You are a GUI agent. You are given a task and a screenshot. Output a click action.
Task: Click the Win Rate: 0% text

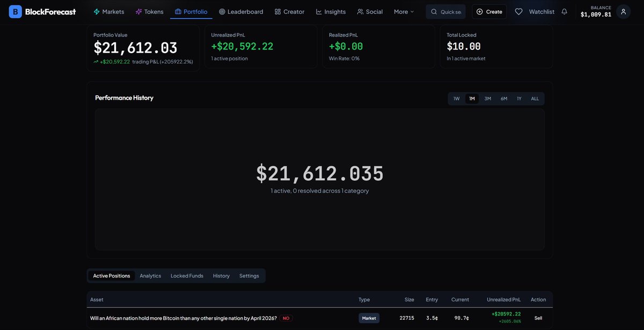[x=344, y=58]
